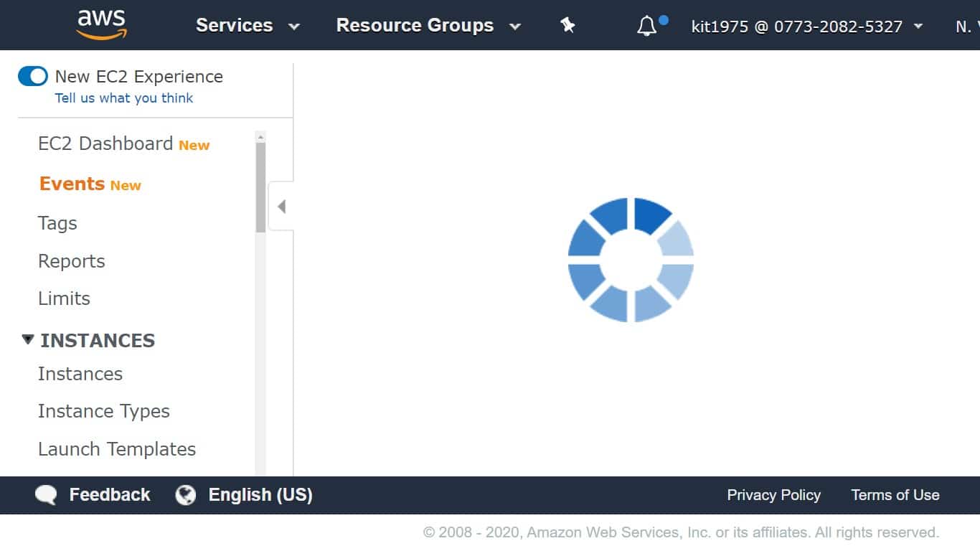Open Launch Templates in sidebar
Screen dimensions: 980x551
click(117, 449)
